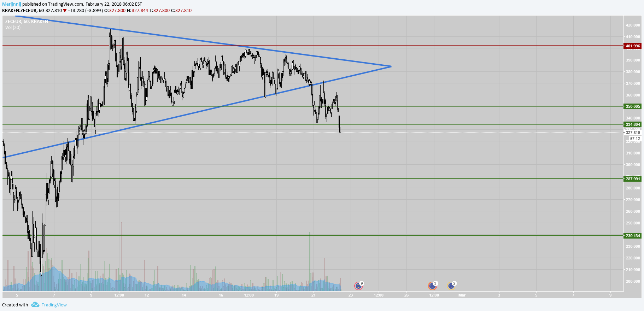The height and width of the screenshot is (311, 644).
Task: Click the Vol (20) indicator label
Action: [x=13, y=28]
